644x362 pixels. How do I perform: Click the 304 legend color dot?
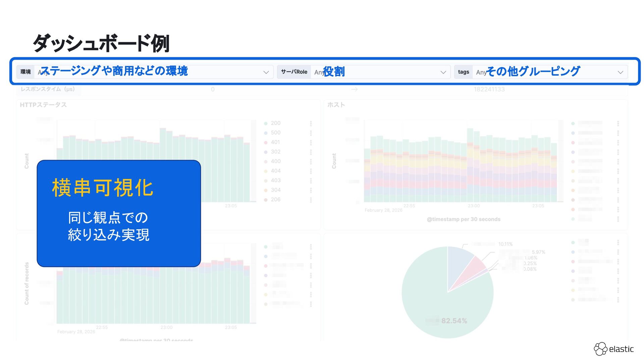tap(266, 190)
